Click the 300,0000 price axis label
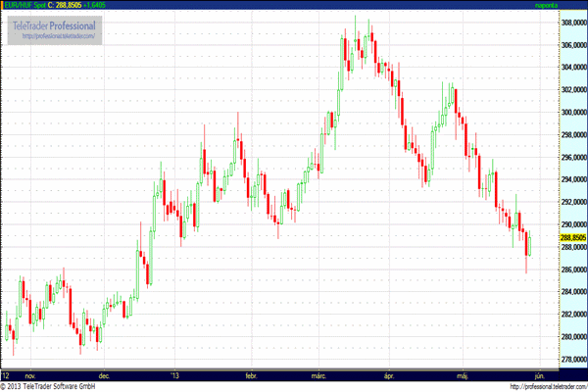The width and height of the screenshot is (588, 392). pos(571,111)
